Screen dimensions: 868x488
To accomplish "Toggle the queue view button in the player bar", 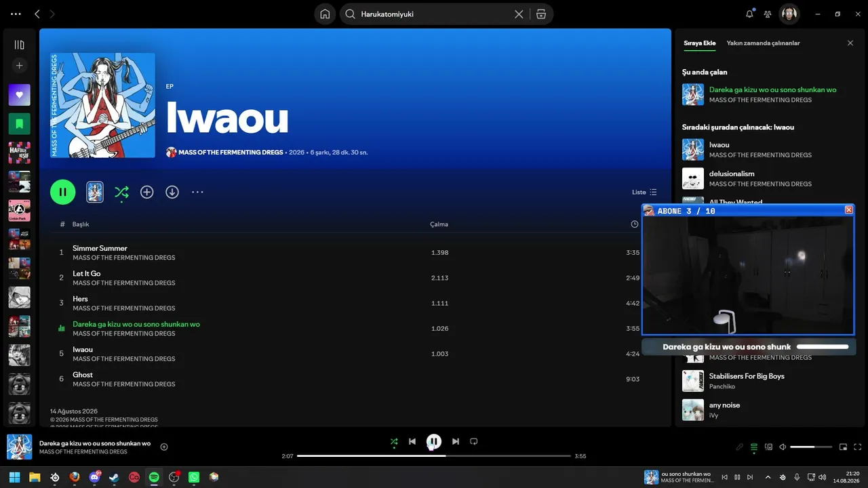I will pos(754,447).
